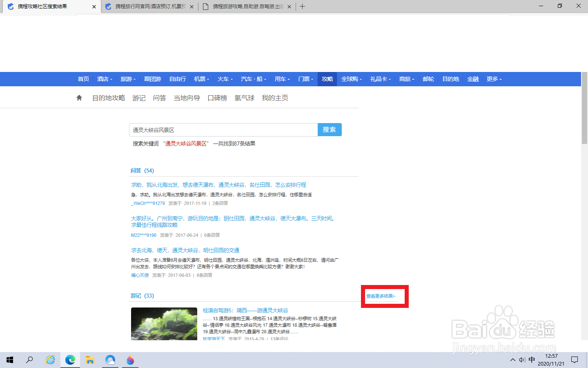This screenshot has width=588, height=368.
Task: Expand the 门票 dropdown menu
Action: (x=305, y=79)
